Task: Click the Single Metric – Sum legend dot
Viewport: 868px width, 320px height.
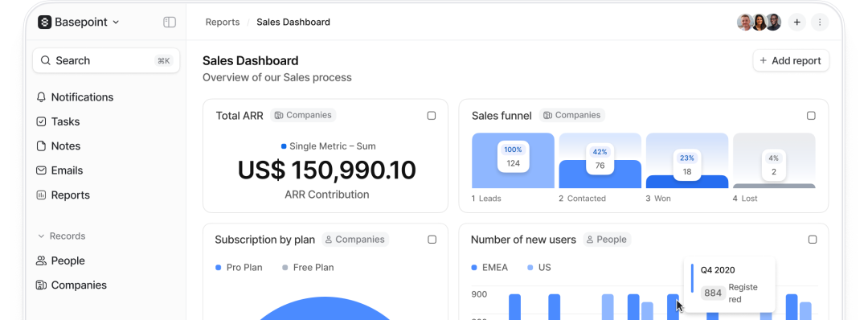Action: [284, 146]
